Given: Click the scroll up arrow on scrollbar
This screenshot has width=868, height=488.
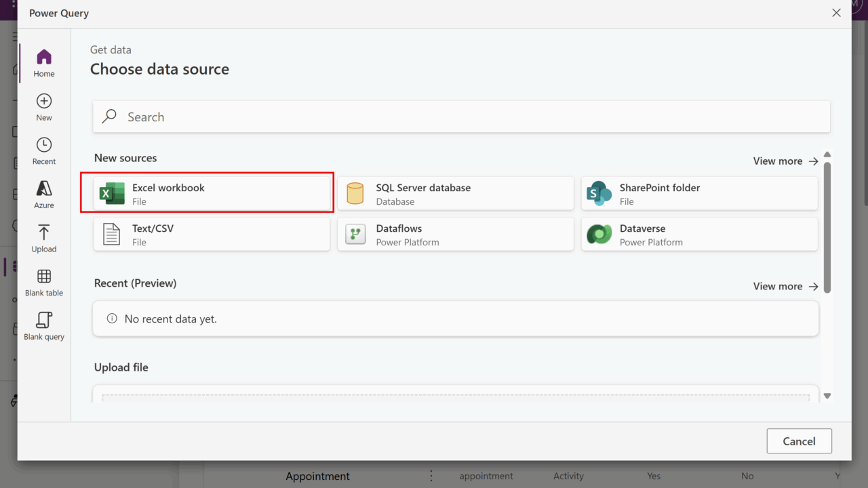Looking at the screenshot, I should pos(827,155).
